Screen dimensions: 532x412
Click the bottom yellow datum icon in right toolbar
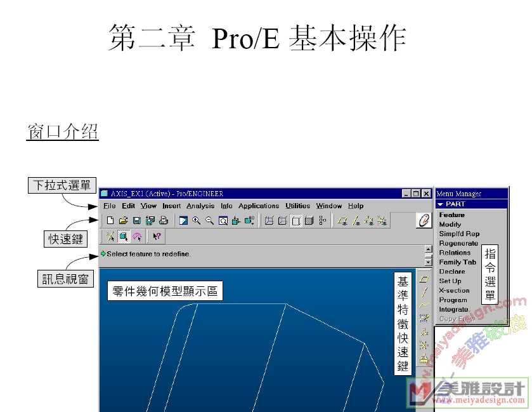click(424, 358)
